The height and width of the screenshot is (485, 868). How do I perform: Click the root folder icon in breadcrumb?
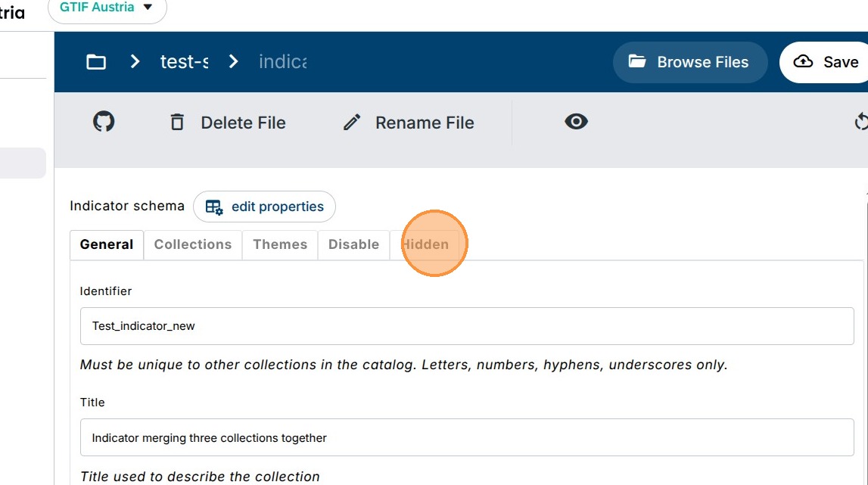96,62
